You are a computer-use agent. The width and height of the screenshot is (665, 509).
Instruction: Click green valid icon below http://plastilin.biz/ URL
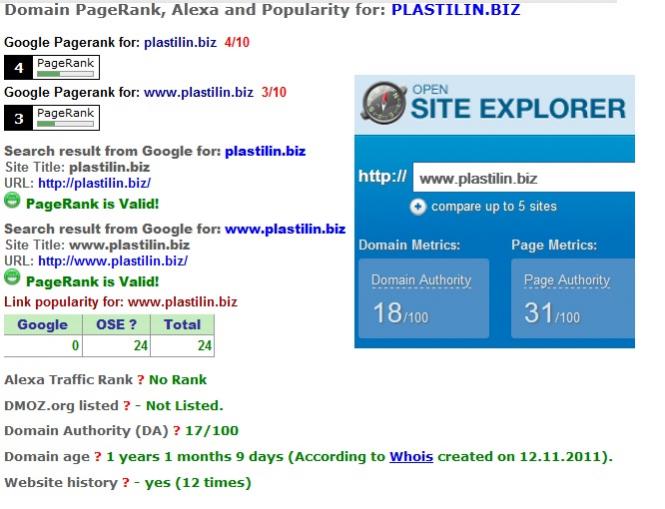pyautogui.click(x=12, y=200)
